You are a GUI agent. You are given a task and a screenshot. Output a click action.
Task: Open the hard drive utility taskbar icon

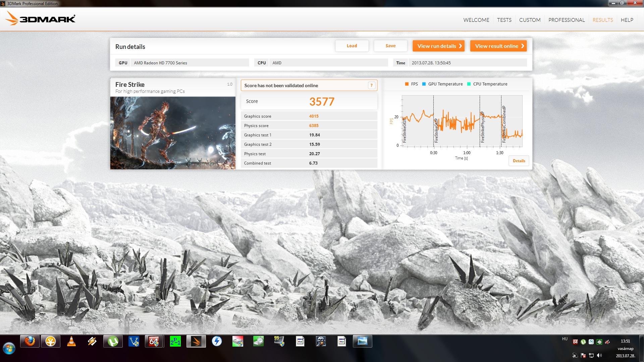[238, 341]
